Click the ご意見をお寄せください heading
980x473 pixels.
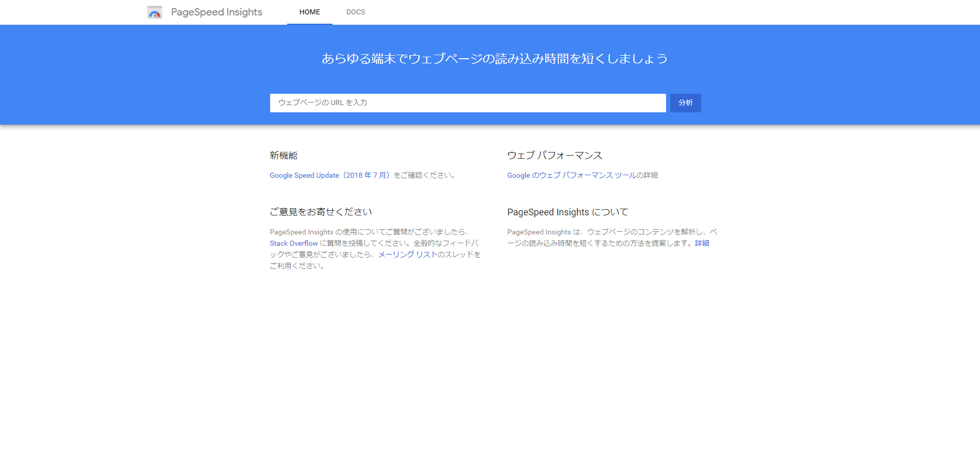point(321,212)
